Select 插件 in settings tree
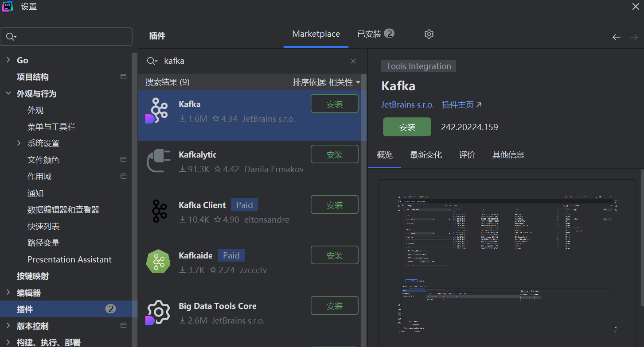This screenshot has width=644, height=347. (x=69, y=309)
